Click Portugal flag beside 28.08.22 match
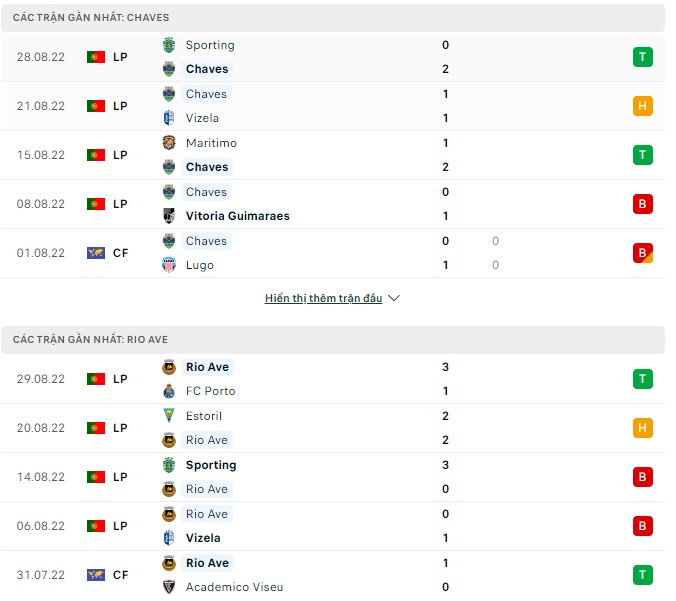The image size is (676, 601). point(96,57)
